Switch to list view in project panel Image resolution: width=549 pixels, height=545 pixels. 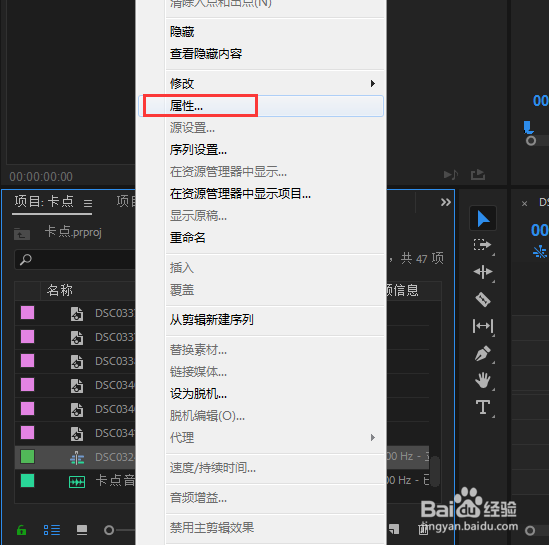(52, 530)
